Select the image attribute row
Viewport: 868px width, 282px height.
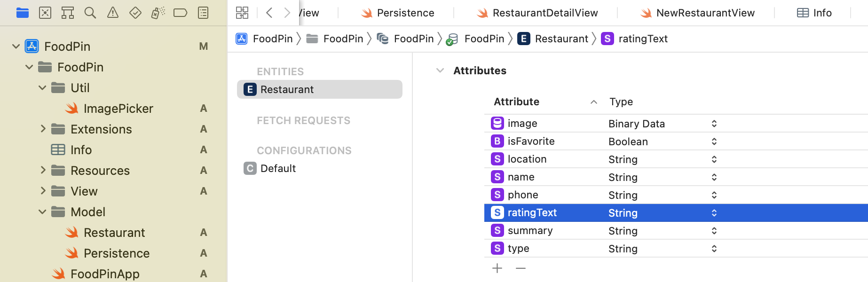[x=676, y=124]
